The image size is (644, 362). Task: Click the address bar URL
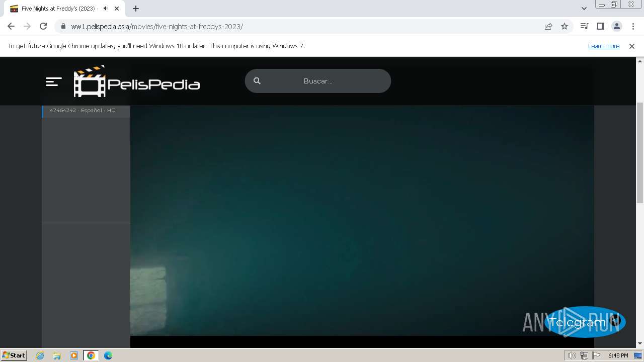157,26
